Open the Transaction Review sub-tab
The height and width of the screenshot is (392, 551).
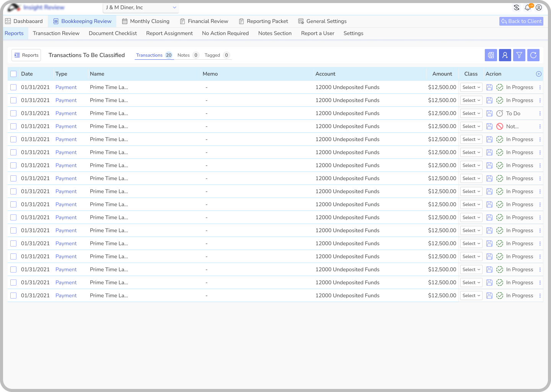point(56,33)
